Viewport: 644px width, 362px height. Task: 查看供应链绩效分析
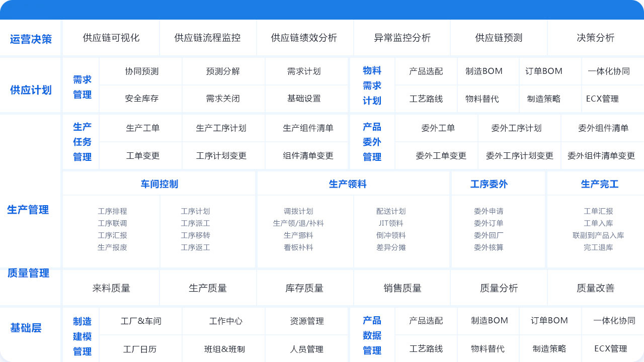pyautogui.click(x=304, y=37)
